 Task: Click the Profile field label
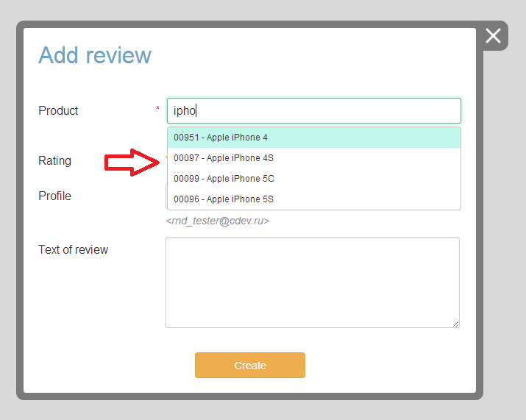coord(54,196)
